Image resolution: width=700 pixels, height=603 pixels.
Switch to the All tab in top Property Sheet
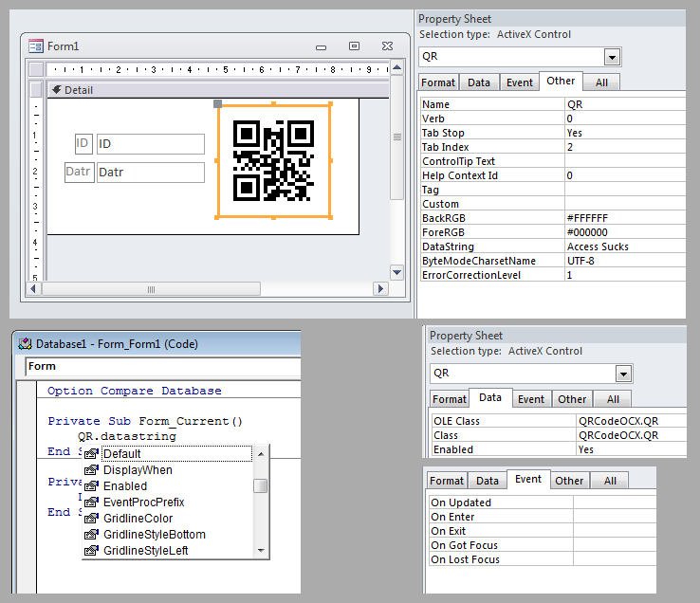[x=600, y=82]
